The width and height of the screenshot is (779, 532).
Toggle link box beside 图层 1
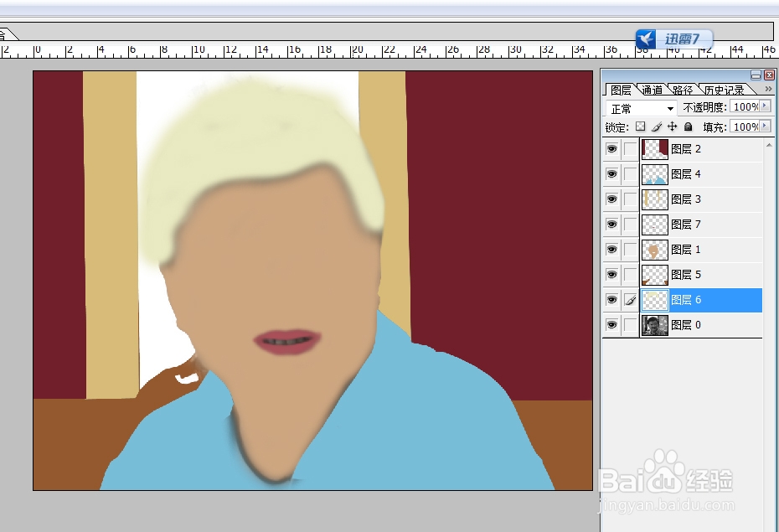tap(630, 250)
